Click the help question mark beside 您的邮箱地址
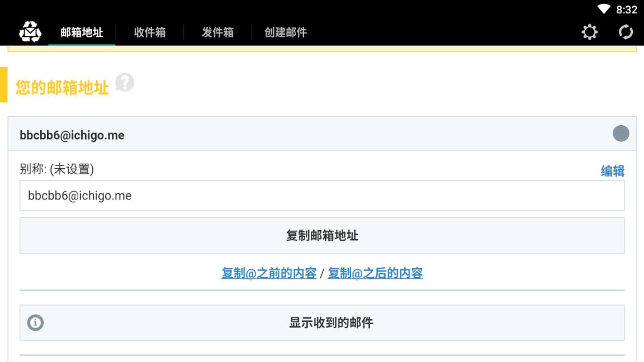Image resolution: width=644 pixels, height=362 pixels. 124,83
